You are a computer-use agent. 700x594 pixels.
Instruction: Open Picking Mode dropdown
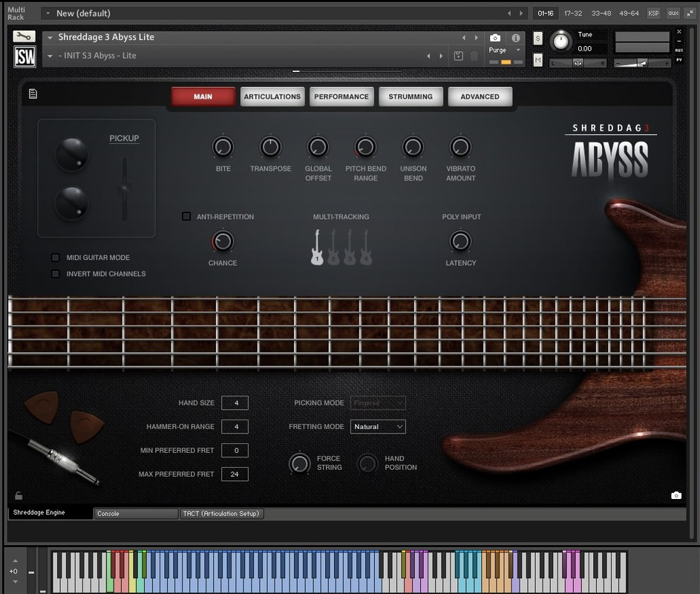[x=378, y=403]
